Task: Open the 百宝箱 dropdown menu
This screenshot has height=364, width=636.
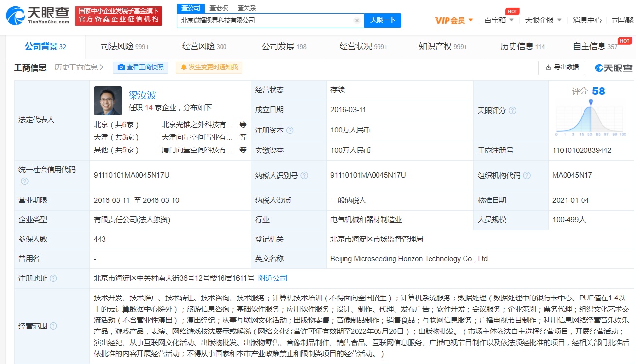Action: point(499,20)
